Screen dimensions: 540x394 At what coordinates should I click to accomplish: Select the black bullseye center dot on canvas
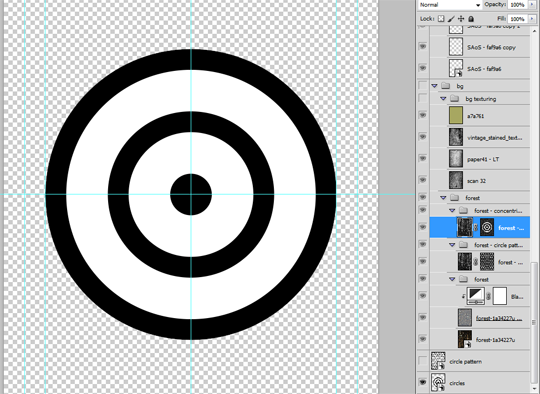(191, 194)
